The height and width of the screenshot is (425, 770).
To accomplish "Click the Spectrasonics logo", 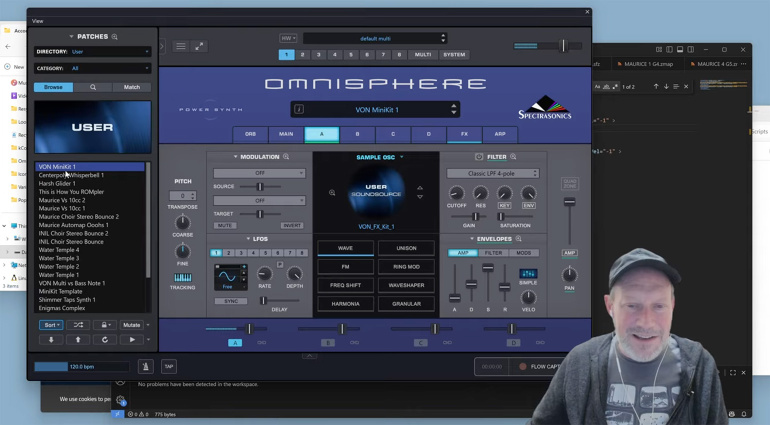I will pos(545,108).
